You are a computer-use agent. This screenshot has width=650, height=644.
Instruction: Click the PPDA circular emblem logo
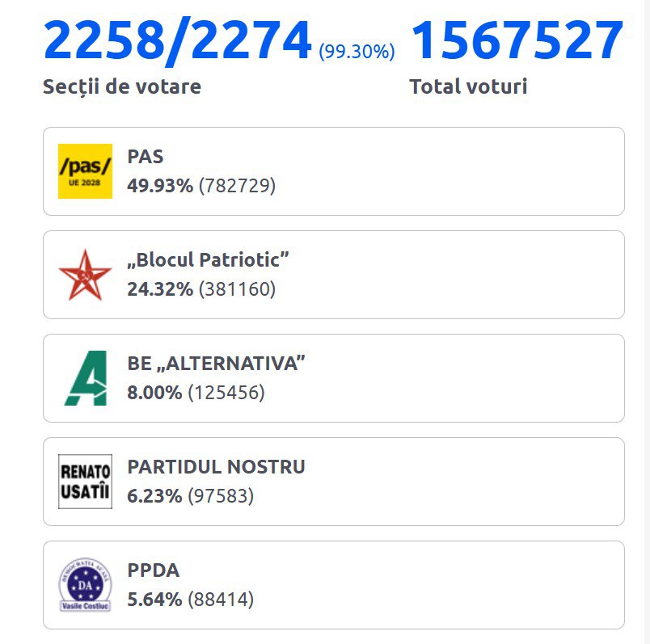[x=85, y=585]
